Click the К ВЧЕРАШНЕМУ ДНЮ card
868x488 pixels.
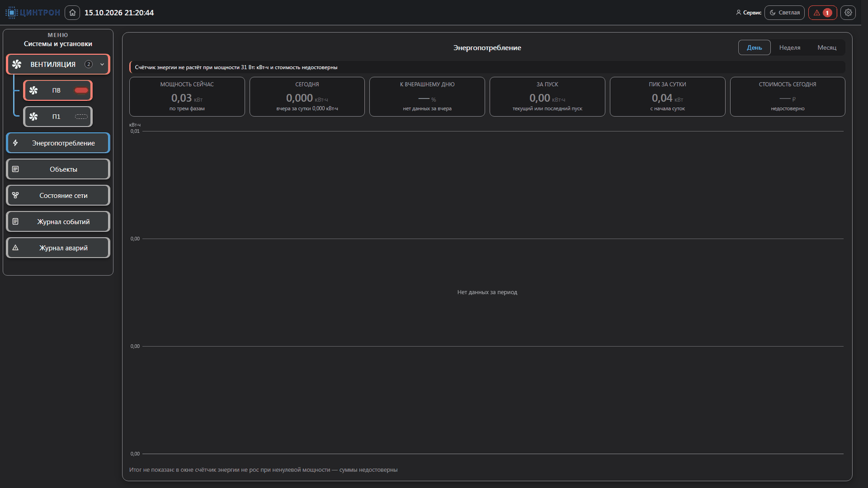[427, 97]
